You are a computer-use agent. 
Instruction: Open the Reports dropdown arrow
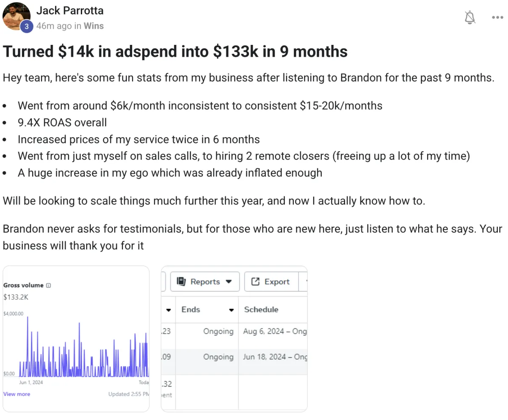click(229, 282)
